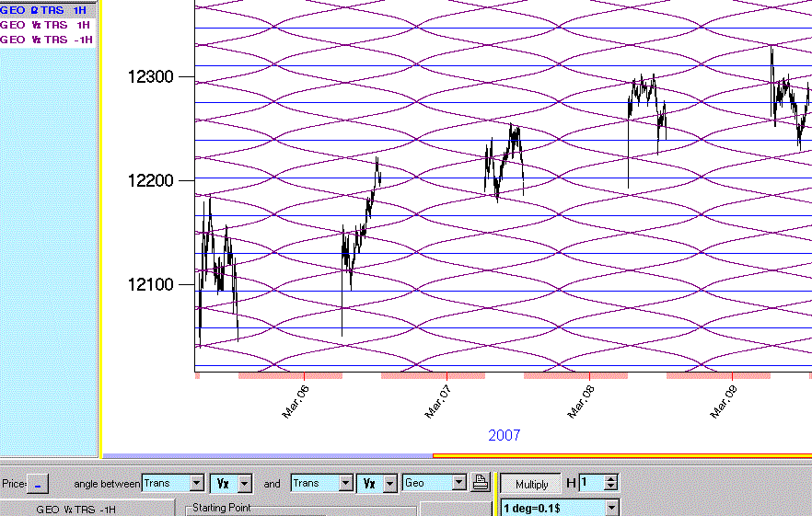Click the 2007 year label below chart

click(504, 435)
